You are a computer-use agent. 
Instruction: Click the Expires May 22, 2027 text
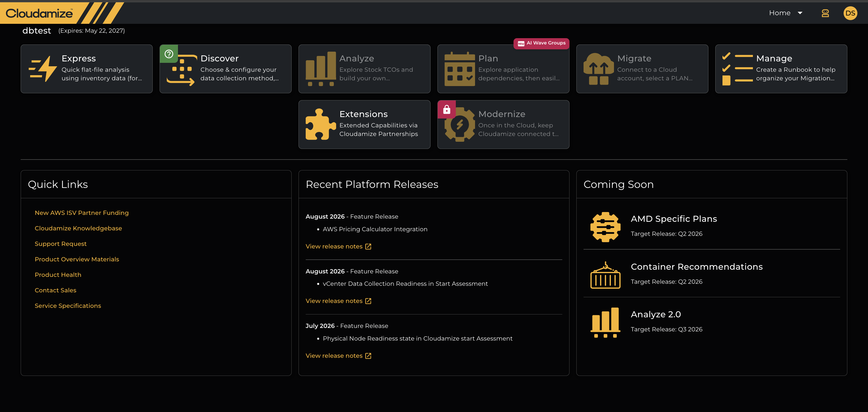click(92, 31)
